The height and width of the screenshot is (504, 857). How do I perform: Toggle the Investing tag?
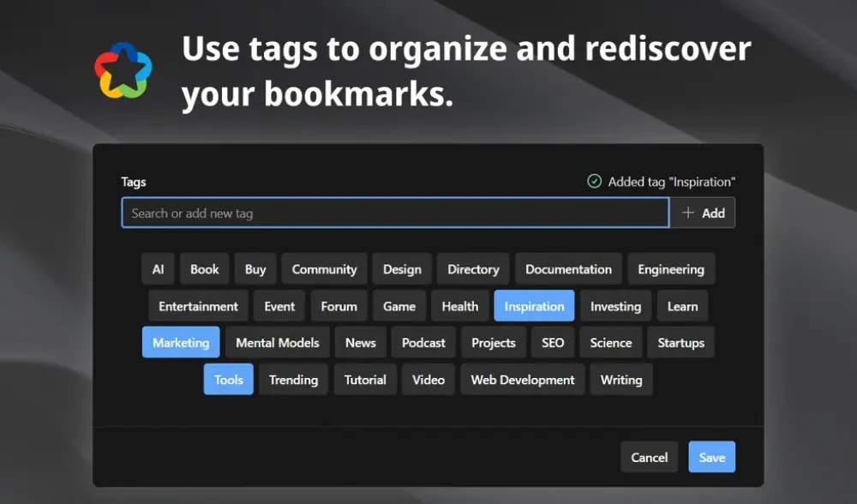coord(615,306)
